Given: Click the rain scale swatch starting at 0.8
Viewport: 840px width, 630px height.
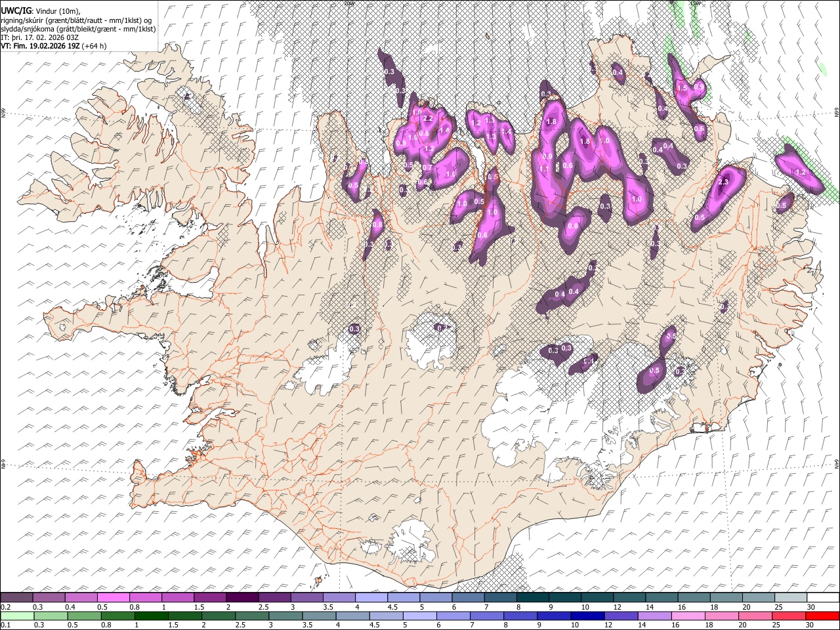Looking at the screenshot, I should coord(117,616).
